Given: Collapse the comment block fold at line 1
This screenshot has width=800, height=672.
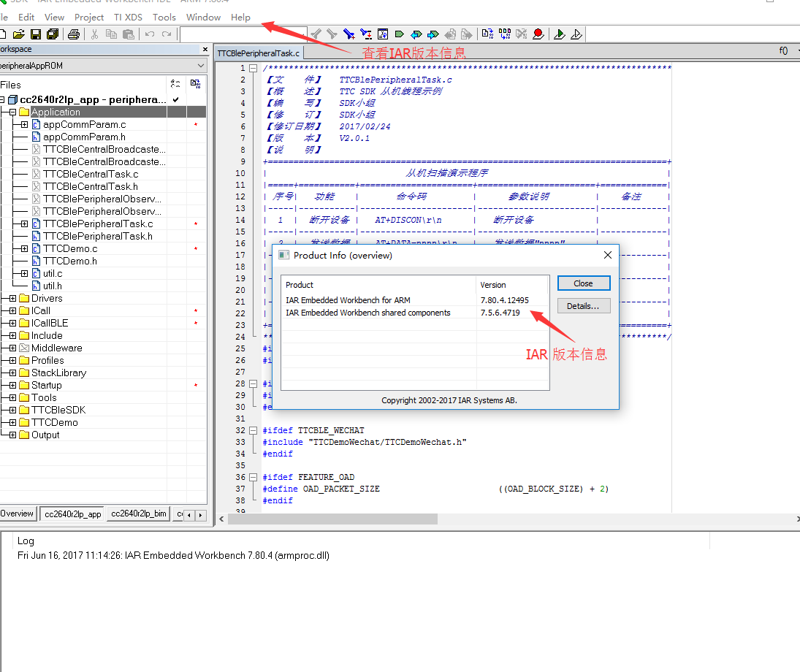Looking at the screenshot, I should [253, 68].
